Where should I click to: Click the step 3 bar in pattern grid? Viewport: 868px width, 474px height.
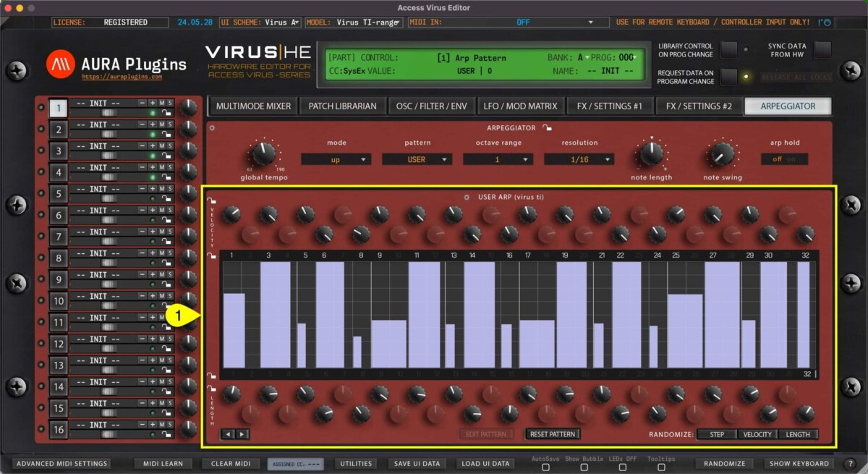275,315
